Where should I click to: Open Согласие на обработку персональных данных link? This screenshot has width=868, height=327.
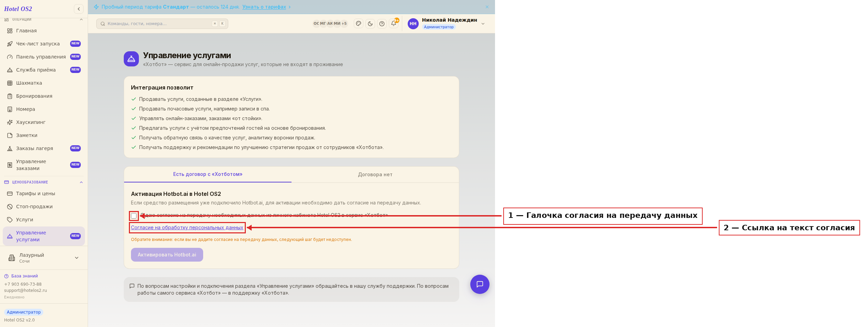coord(187,228)
